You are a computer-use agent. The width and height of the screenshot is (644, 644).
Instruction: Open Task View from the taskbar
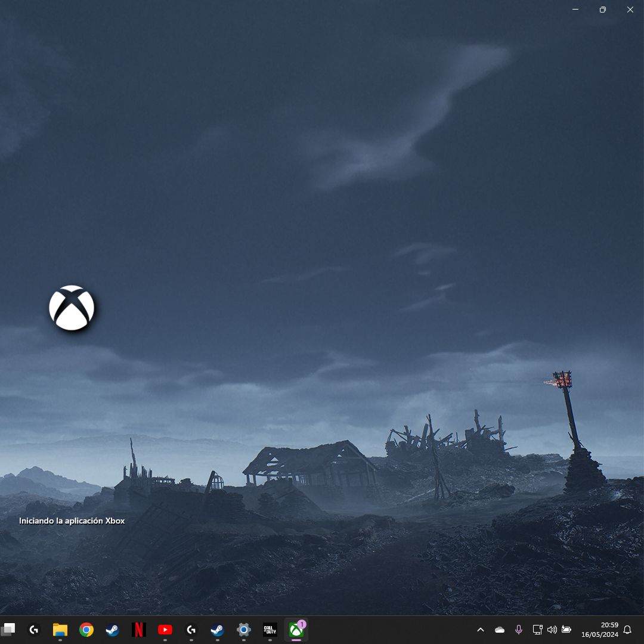coord(8,629)
